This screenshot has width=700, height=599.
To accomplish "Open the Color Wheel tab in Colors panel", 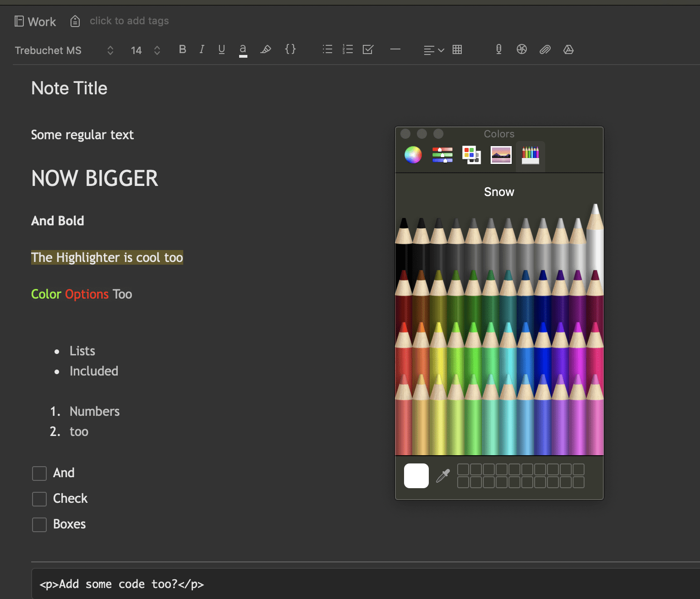I will pyautogui.click(x=412, y=155).
